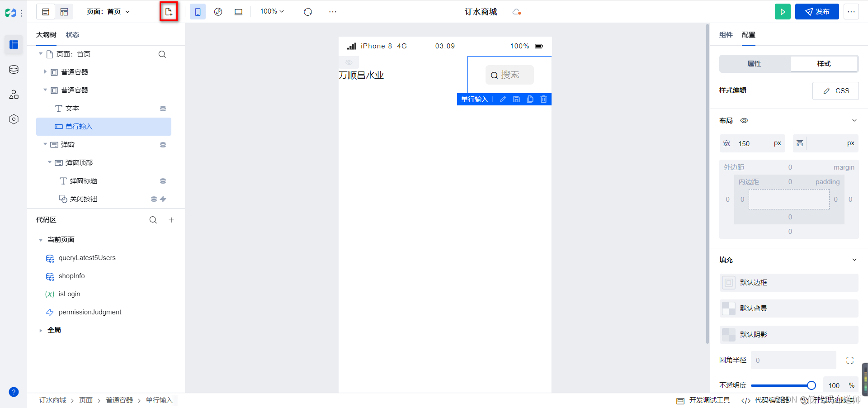This screenshot has height=408, width=868.
Task: Switch to the 配置 tab
Action: (x=748, y=35)
